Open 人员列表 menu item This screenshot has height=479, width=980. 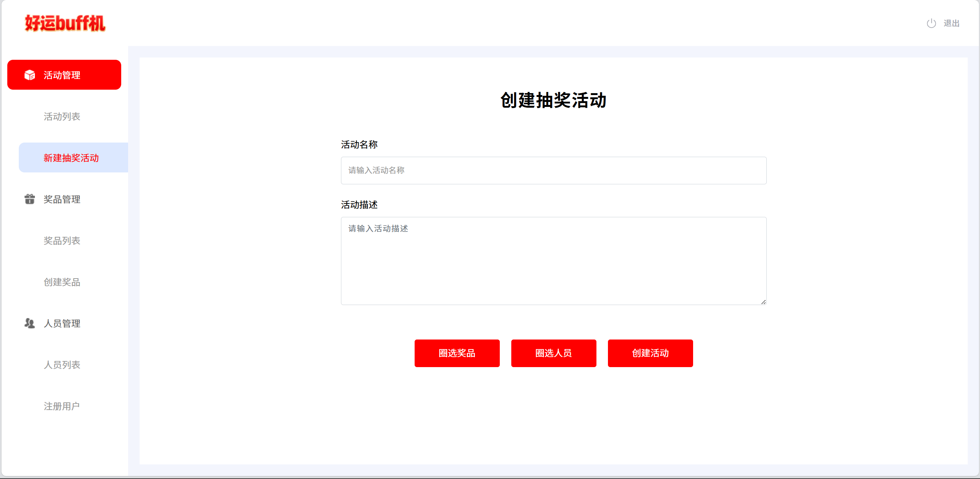click(x=62, y=365)
